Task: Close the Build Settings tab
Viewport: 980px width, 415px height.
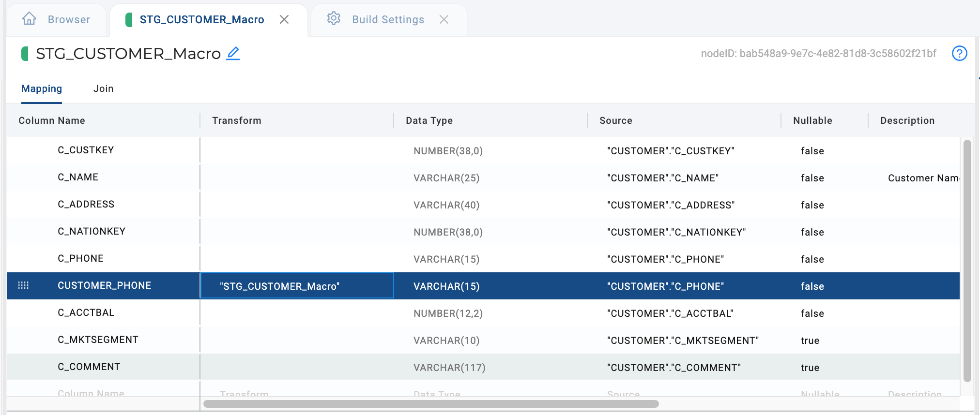Action: point(444,19)
